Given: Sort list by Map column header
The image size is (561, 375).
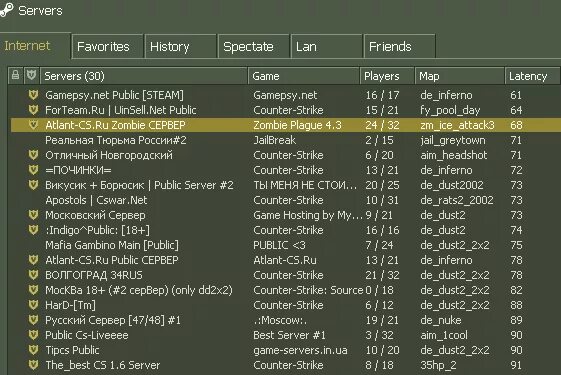Looking at the screenshot, I should [460, 76].
